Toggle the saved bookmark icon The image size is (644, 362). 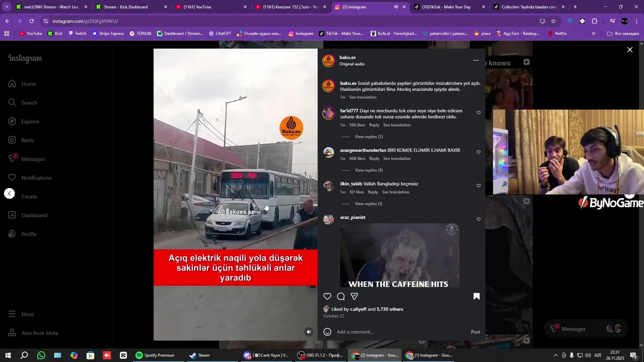[476, 297]
